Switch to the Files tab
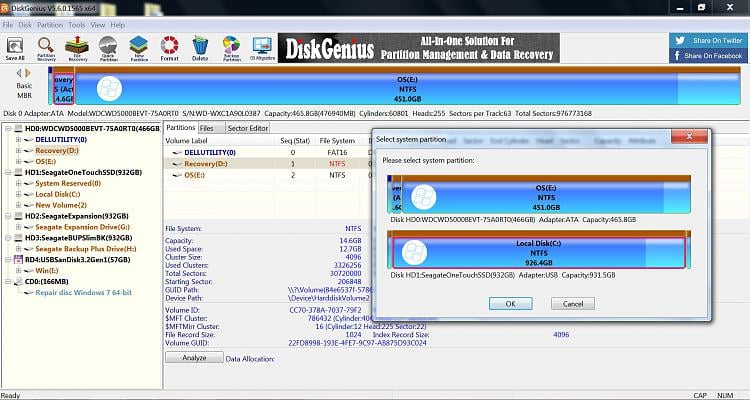Screen dimensions: 750x400 [x=210, y=128]
